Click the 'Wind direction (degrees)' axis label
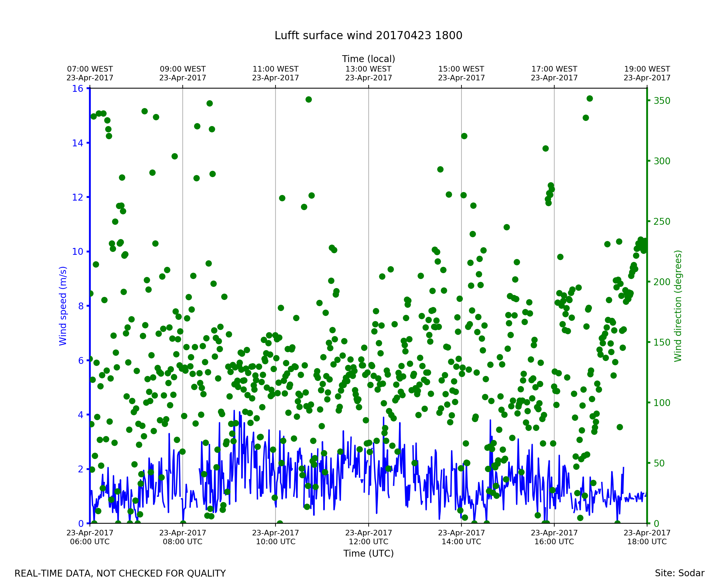The image size is (719, 588). click(678, 306)
